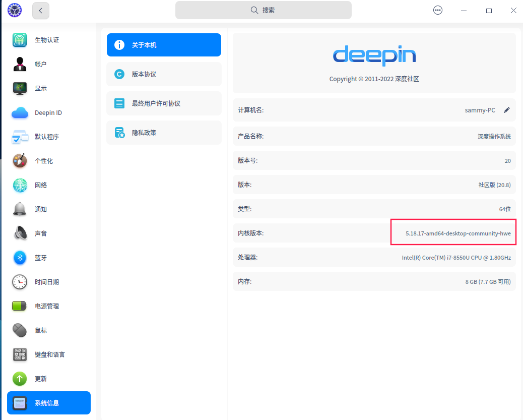This screenshot has height=420, width=523.
Task: Click the back arrow button
Action: (41, 11)
